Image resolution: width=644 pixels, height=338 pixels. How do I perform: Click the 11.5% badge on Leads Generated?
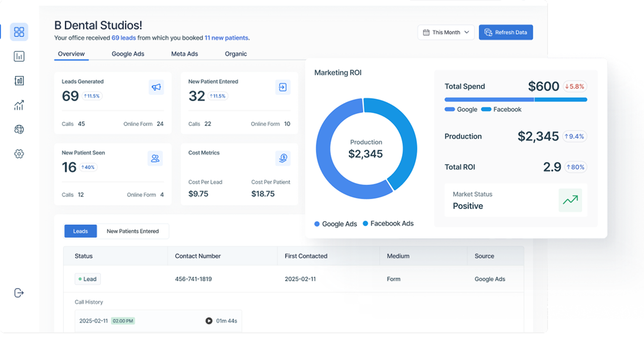pyautogui.click(x=92, y=96)
